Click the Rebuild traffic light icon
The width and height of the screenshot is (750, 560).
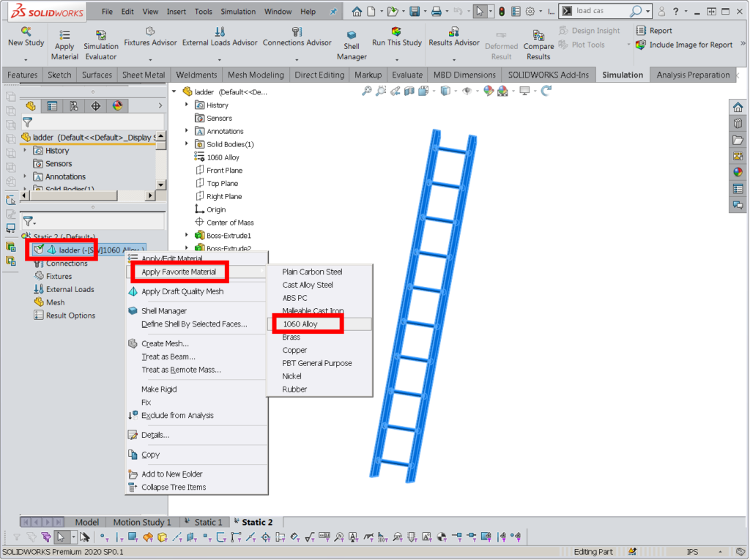tap(501, 12)
